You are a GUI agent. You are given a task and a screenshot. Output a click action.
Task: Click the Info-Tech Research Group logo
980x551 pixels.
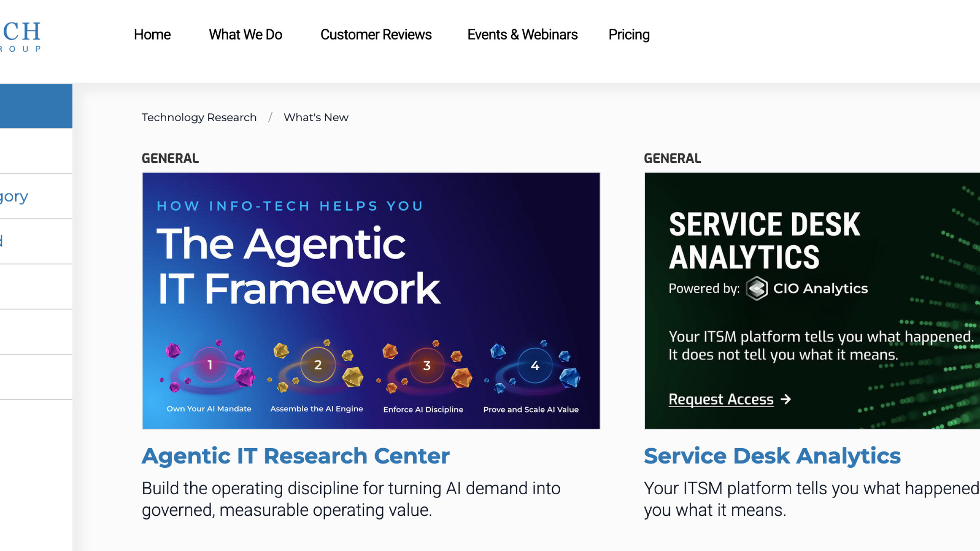coord(20,37)
